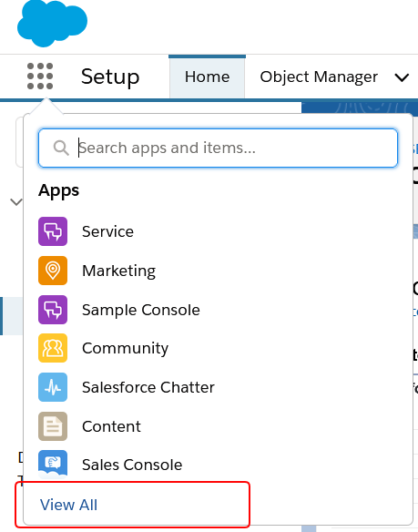Select the Sample Console app icon
This screenshot has height=532, width=418.
(x=53, y=310)
